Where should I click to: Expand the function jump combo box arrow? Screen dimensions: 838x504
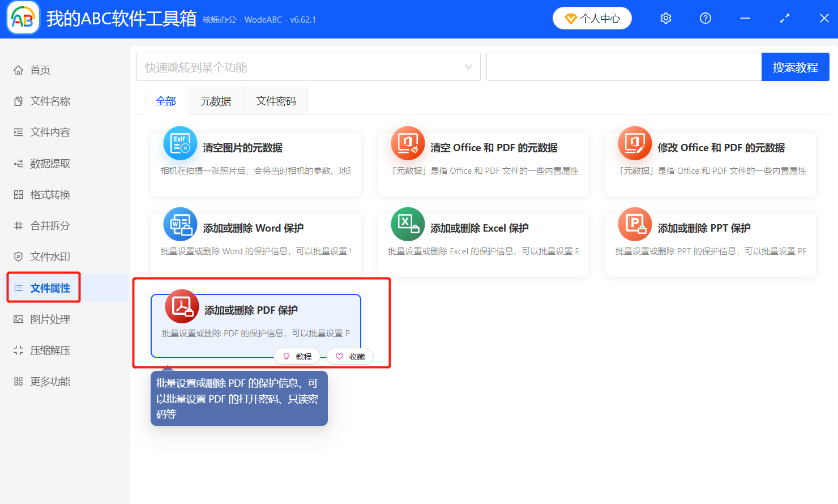pyautogui.click(x=468, y=66)
